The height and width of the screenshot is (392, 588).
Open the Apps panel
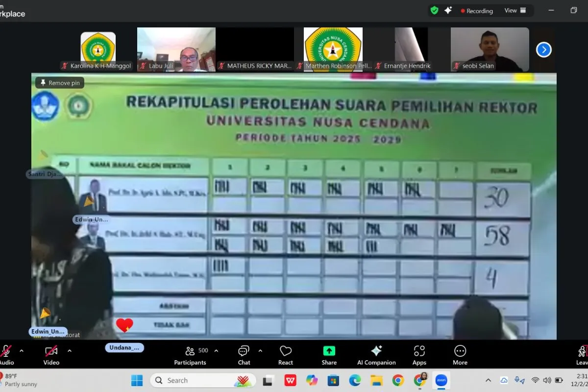click(x=419, y=355)
